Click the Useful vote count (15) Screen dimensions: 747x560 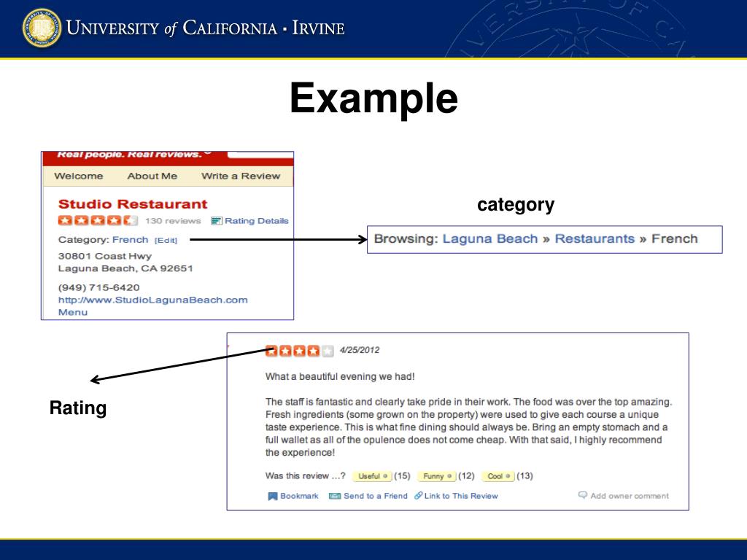point(402,476)
